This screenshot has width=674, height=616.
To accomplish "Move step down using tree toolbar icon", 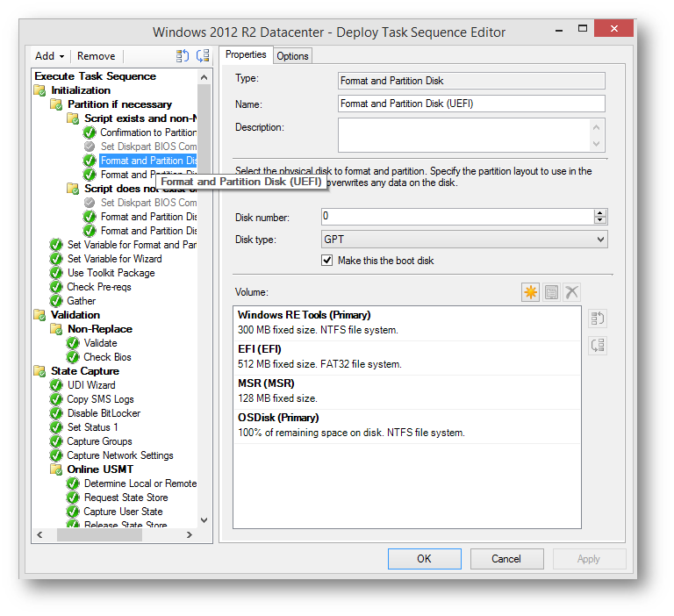I will point(203,56).
